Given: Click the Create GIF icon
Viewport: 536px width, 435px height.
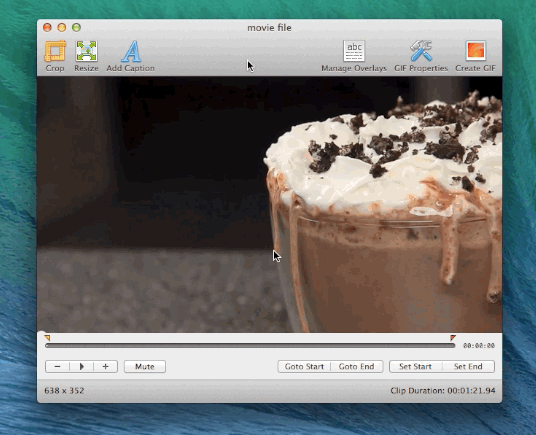Looking at the screenshot, I should [475, 51].
